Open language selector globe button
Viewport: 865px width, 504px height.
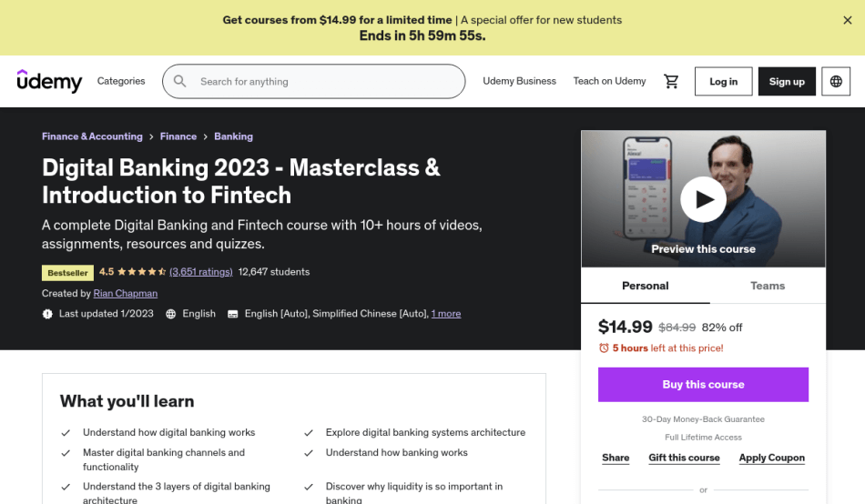coord(836,81)
